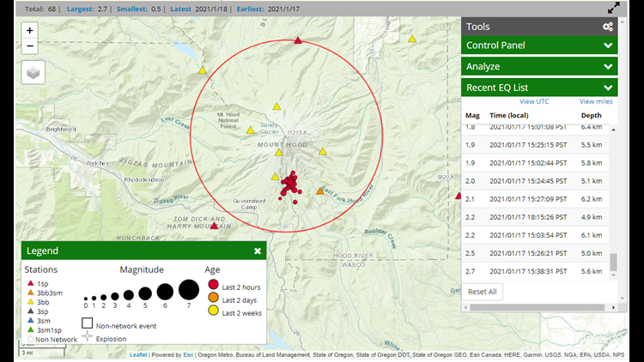Click yellow station near Sandy Glacier
The width and height of the screenshot is (644, 362).
tap(250, 130)
